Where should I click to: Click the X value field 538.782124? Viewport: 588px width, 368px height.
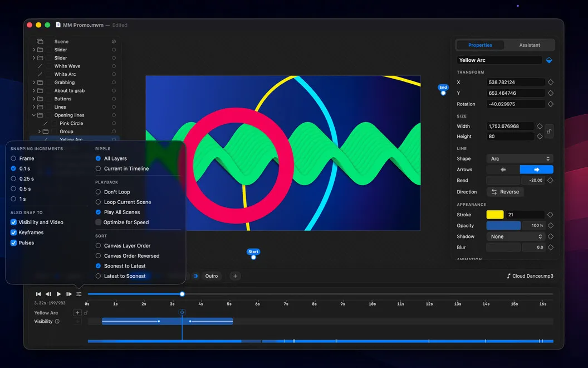pos(516,82)
